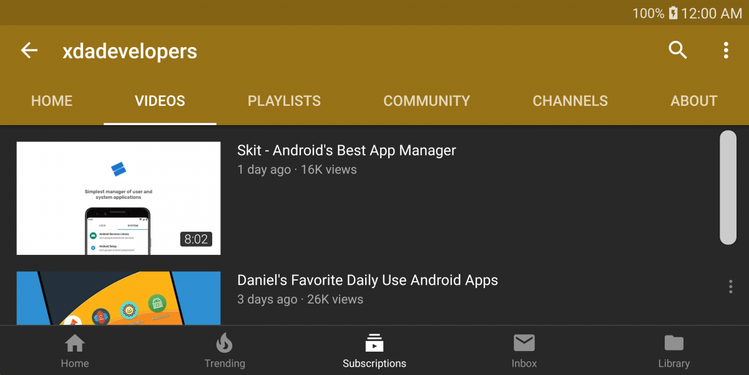Tap the "1 day ago · 16K views" text
Image resolution: width=749 pixels, height=375 pixels.
coord(297,170)
